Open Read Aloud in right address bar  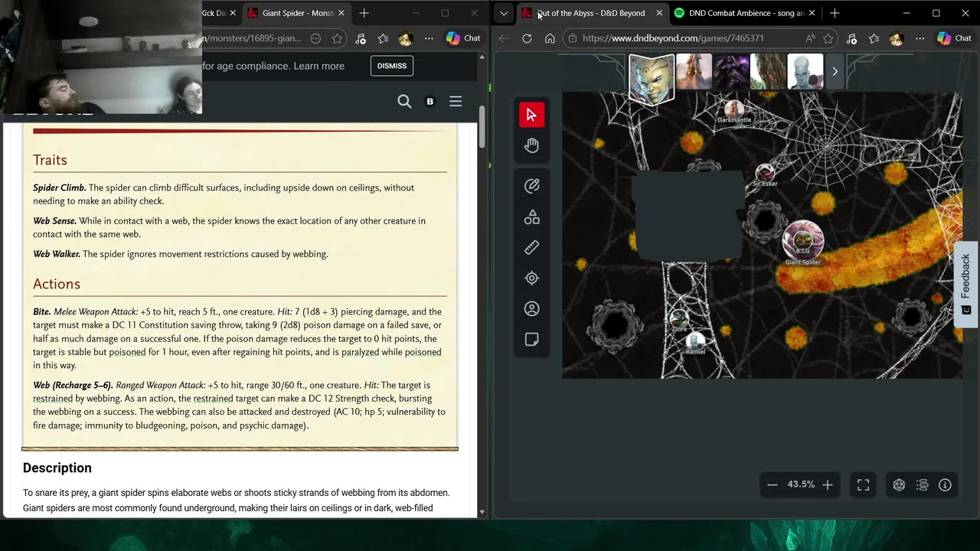(x=810, y=38)
